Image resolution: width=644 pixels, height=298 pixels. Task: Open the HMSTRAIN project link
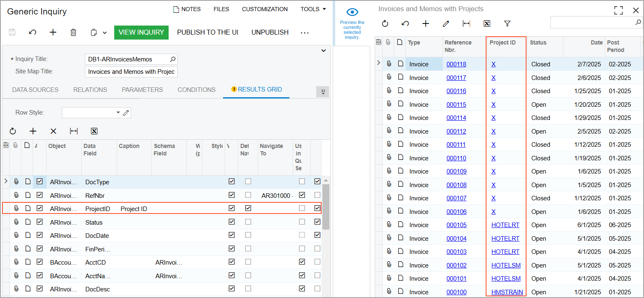[507, 292]
